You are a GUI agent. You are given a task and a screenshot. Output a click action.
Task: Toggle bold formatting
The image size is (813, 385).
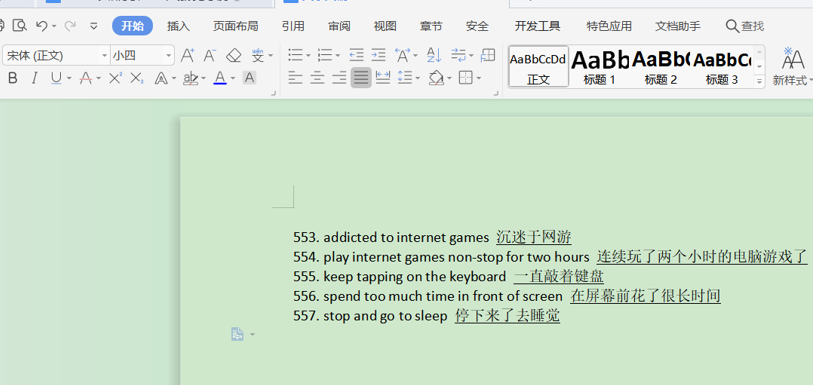(13, 78)
